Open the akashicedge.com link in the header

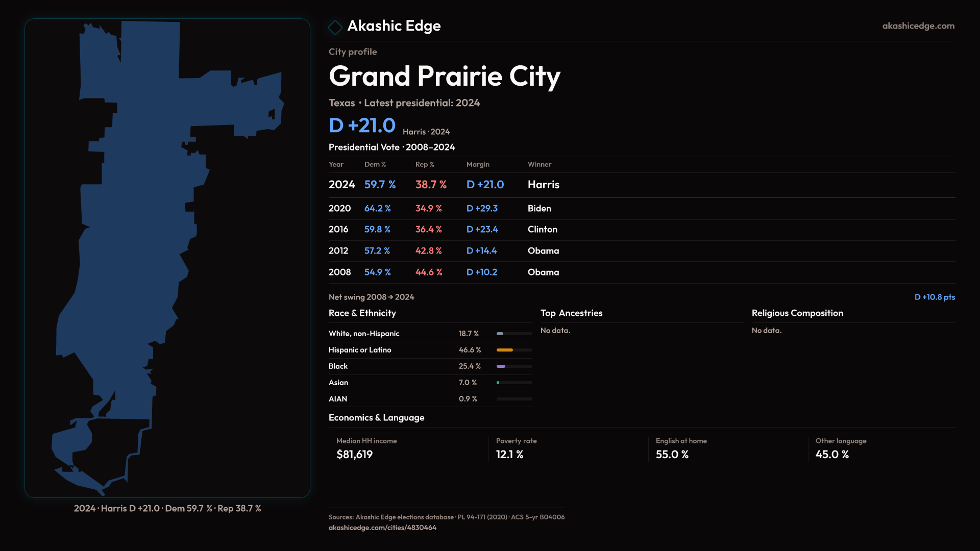click(x=918, y=26)
